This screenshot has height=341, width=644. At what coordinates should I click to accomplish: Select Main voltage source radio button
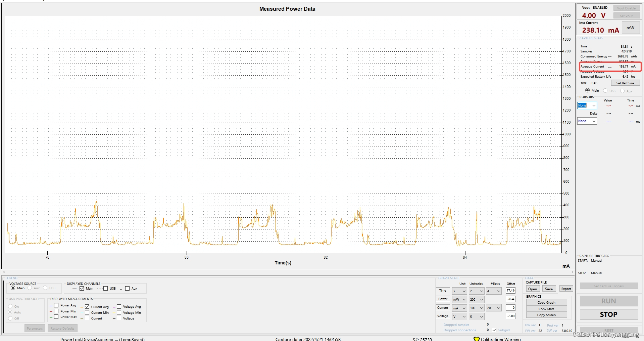pyautogui.click(x=13, y=288)
